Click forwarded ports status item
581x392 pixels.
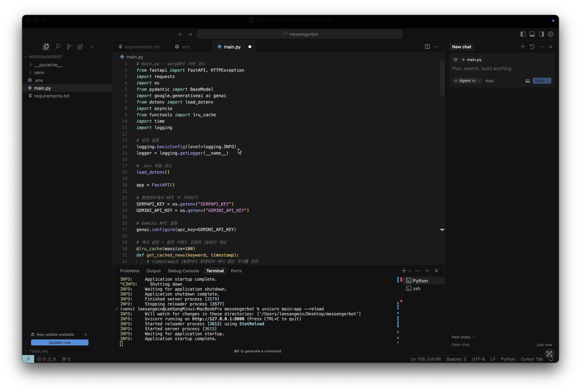point(66,359)
